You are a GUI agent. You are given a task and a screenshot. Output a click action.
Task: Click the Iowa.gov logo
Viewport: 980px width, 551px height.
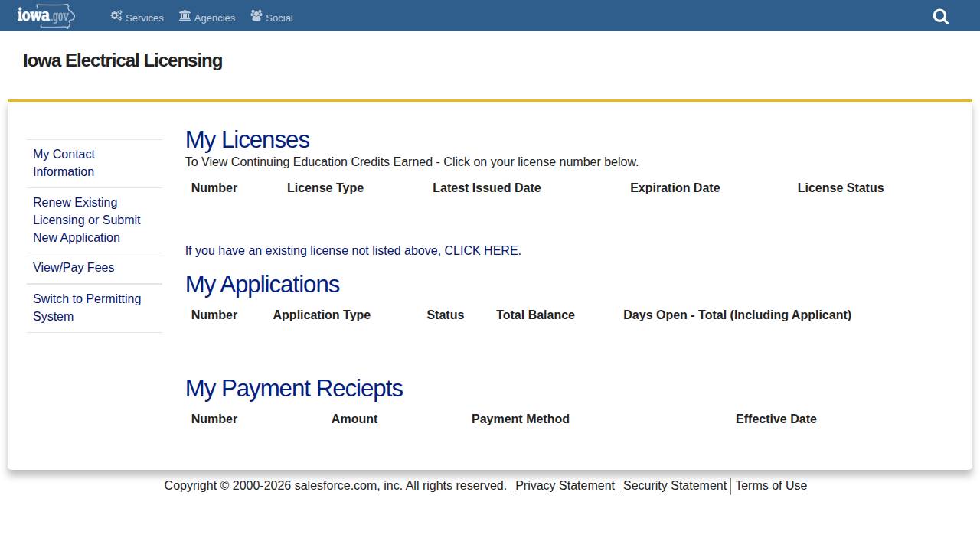coord(45,15)
